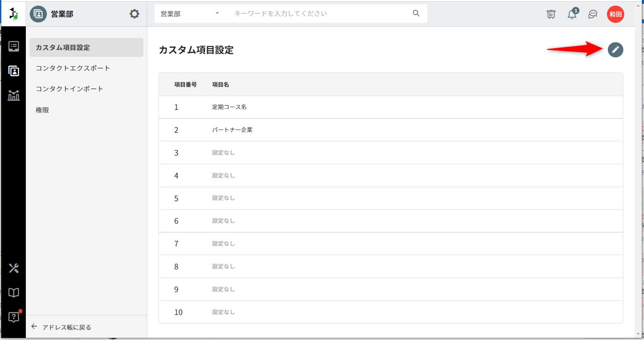Select コンタクトインポート in the side menu
Image resolution: width=644 pixels, height=340 pixels.
click(69, 89)
